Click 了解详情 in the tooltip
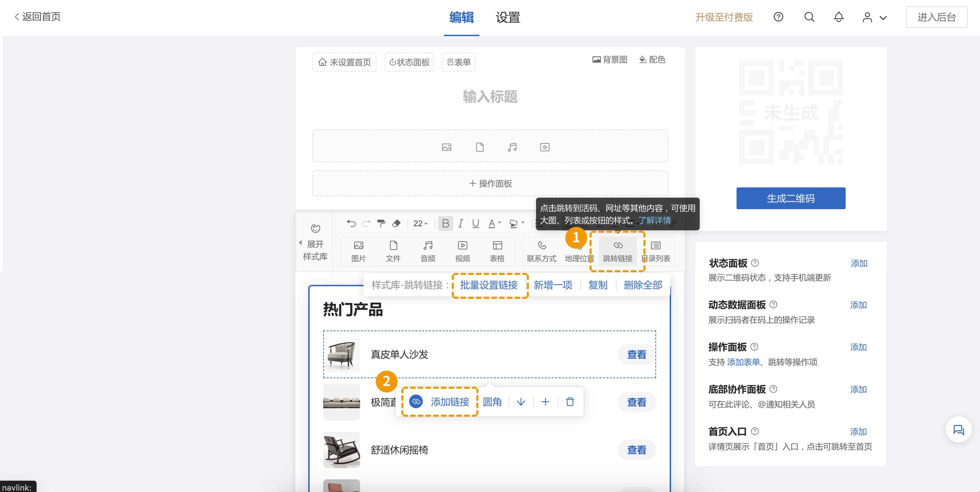Viewport: 980px width, 492px height. pyautogui.click(x=654, y=220)
